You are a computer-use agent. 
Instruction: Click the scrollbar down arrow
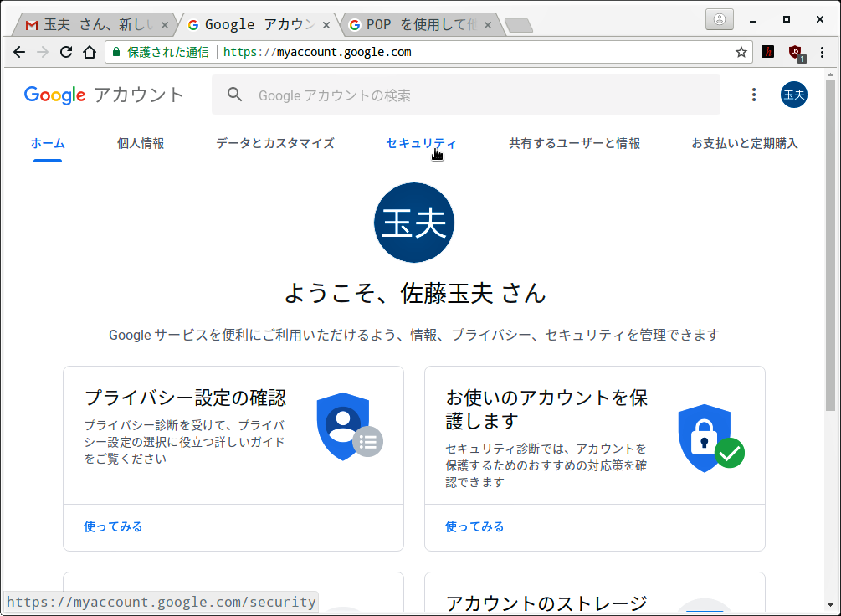coord(830,606)
